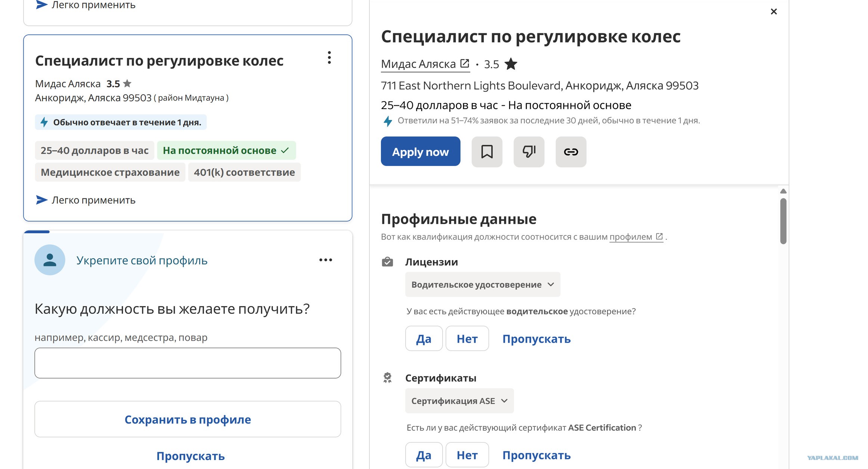Click Пропускать under the profile card

pos(190,456)
